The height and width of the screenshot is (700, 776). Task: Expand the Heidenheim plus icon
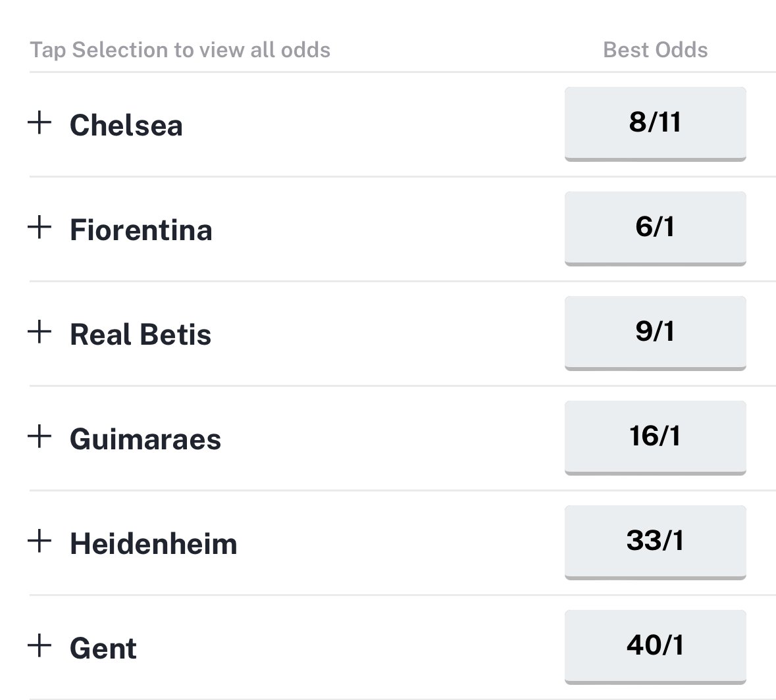pos(39,541)
